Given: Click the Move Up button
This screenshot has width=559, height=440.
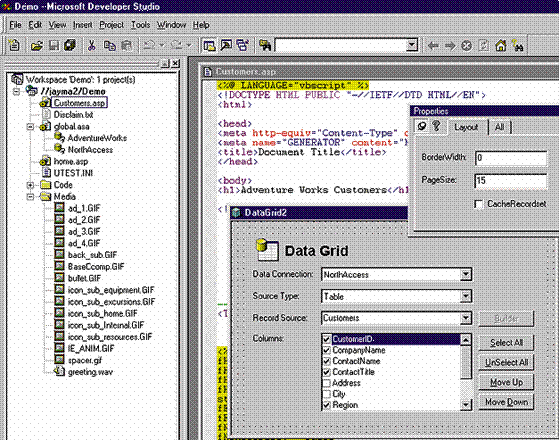Looking at the screenshot, I should (x=506, y=382).
